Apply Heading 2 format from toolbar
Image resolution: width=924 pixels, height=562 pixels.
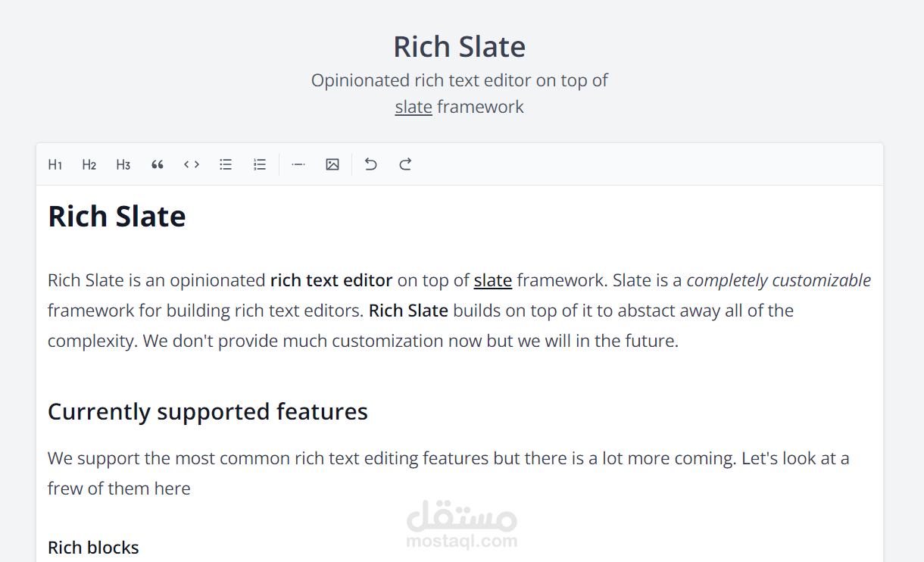point(89,164)
